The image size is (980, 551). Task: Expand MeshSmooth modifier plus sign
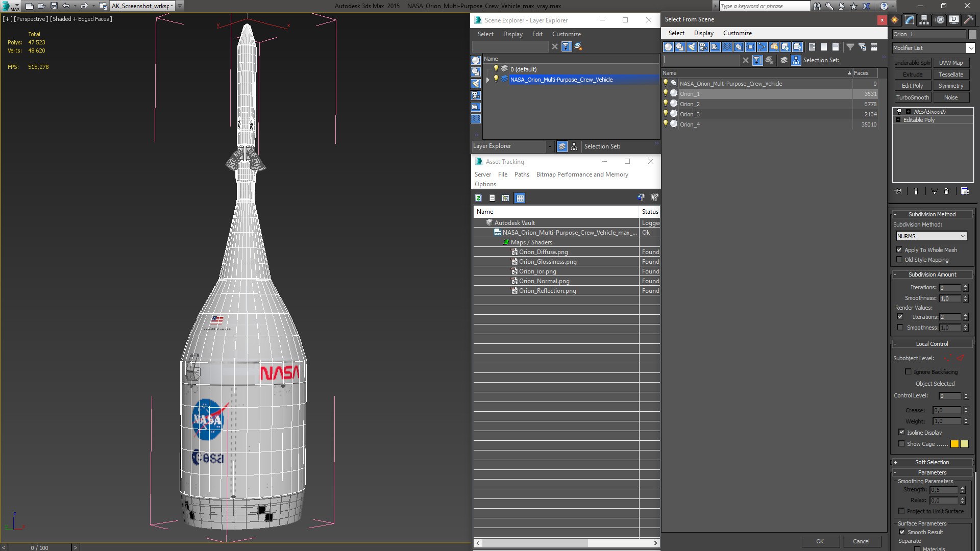coord(908,112)
